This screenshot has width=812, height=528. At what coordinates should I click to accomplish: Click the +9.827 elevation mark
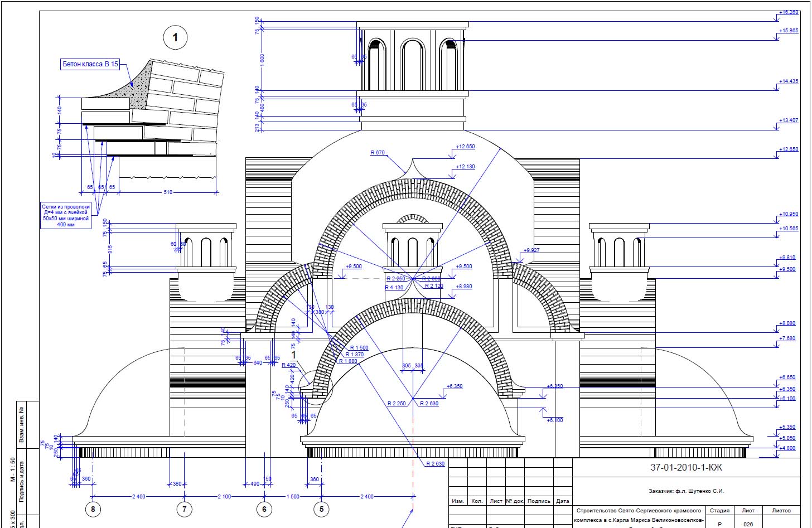pyautogui.click(x=531, y=251)
